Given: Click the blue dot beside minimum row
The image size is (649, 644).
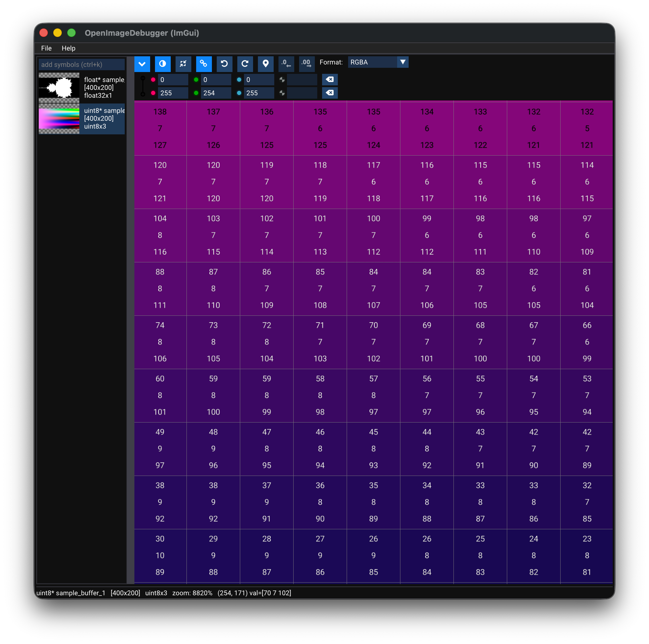Looking at the screenshot, I should pos(239,80).
